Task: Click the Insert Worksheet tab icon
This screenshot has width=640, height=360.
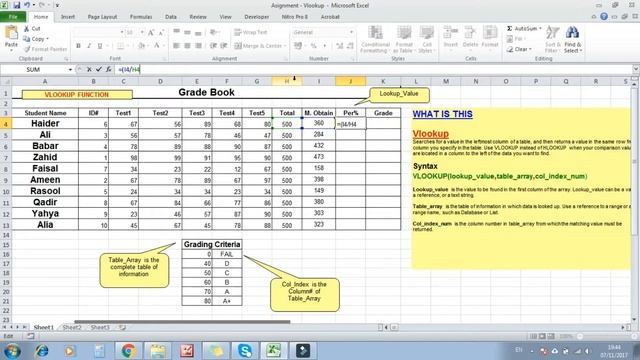Action: [x=122, y=327]
